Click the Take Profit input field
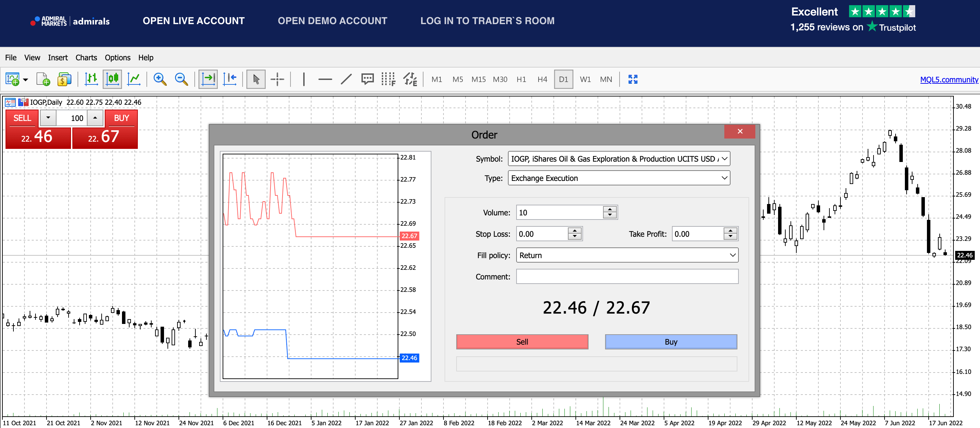The width and height of the screenshot is (980, 428). (x=698, y=234)
